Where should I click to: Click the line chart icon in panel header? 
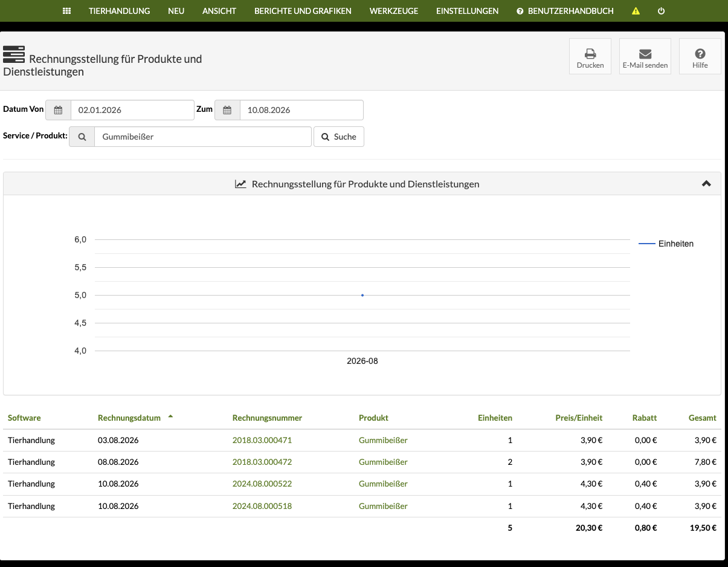(x=240, y=184)
